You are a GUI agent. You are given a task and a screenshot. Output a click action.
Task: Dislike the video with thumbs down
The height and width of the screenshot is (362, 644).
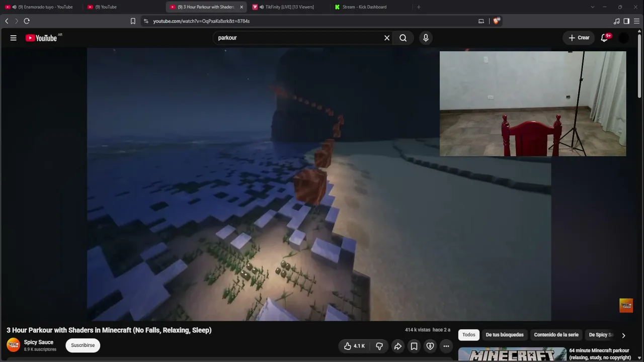point(379,346)
